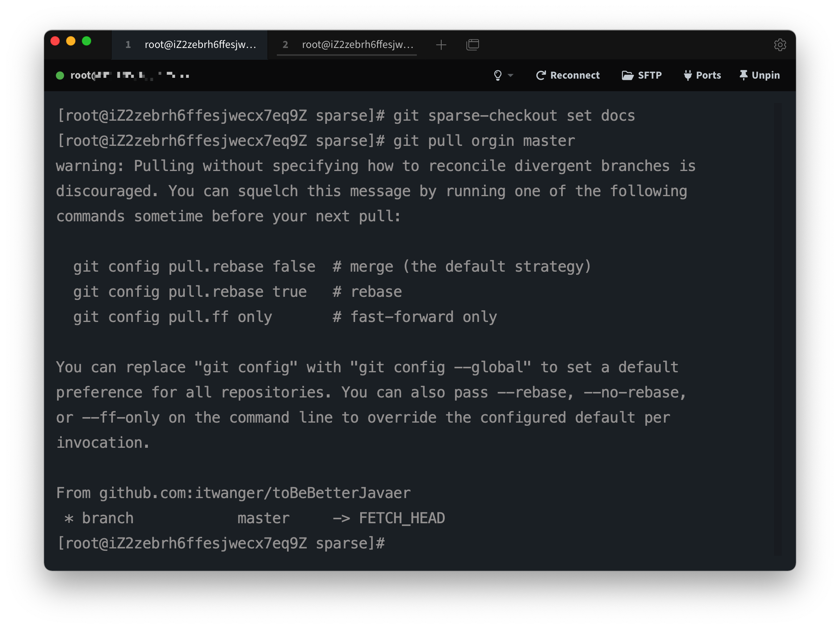Click the yellow minimize window button
The height and width of the screenshot is (629, 840).
pyautogui.click(x=71, y=41)
